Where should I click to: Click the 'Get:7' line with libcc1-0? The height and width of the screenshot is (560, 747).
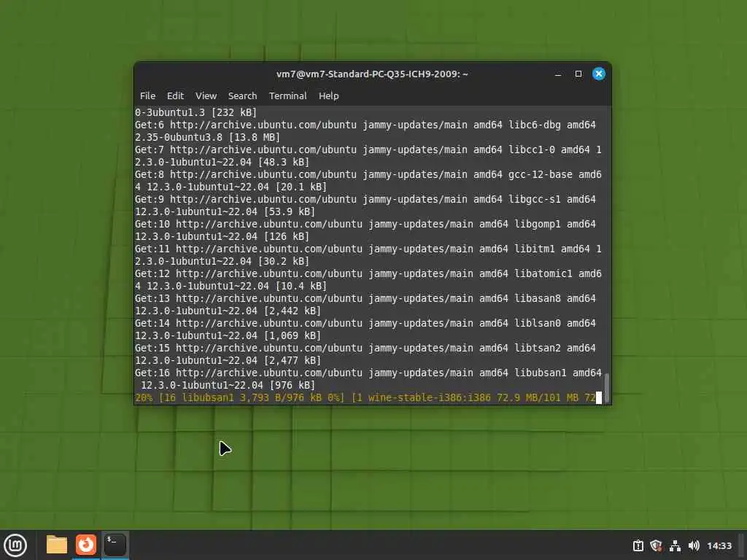tap(368, 149)
